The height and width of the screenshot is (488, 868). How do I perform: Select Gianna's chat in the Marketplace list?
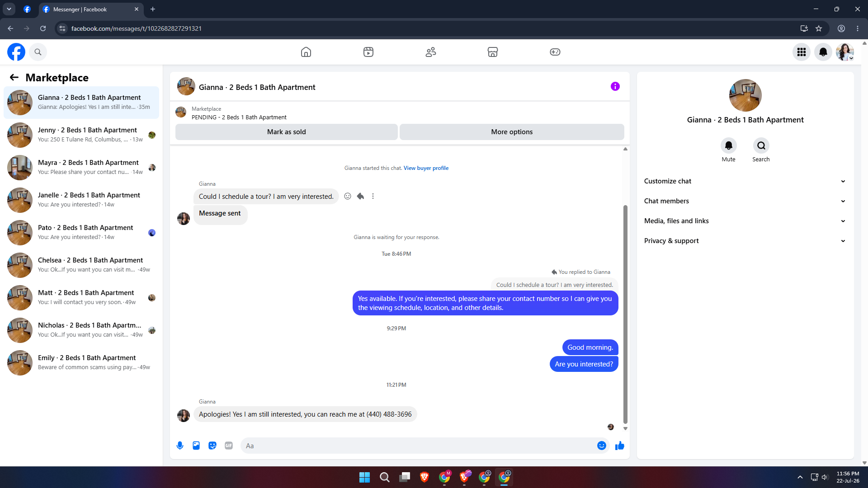(81, 103)
